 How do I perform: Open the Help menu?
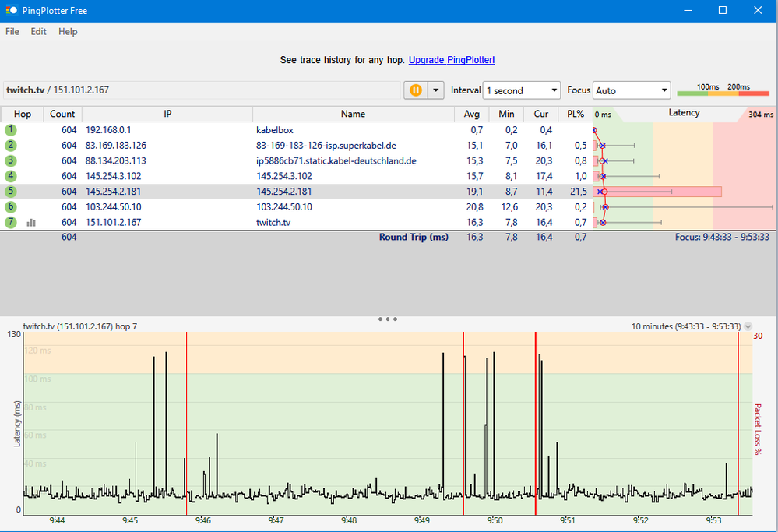point(68,32)
